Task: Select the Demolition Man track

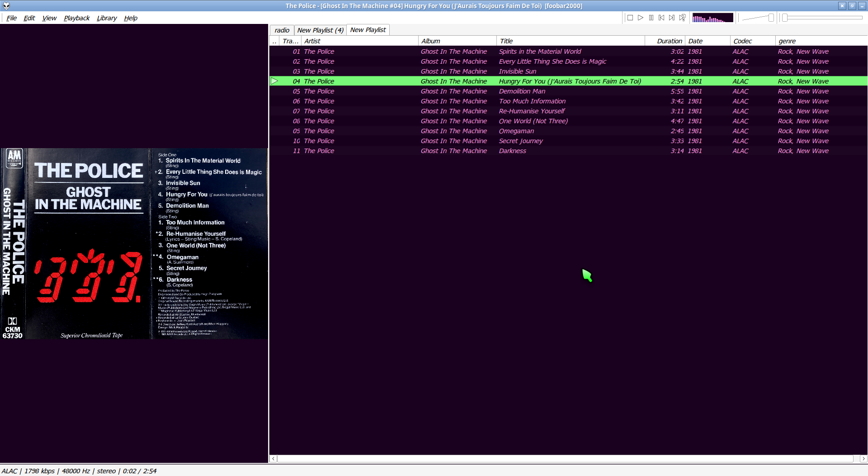Action: click(568, 91)
